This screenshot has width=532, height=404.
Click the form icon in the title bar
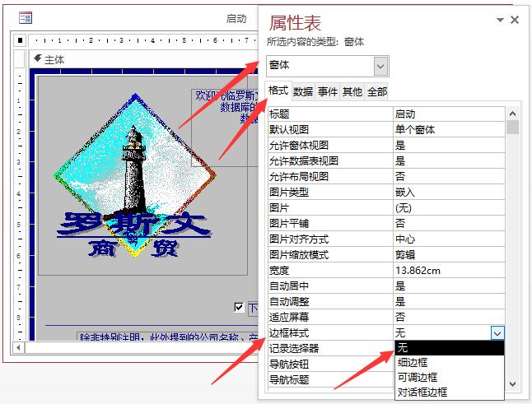(x=26, y=17)
